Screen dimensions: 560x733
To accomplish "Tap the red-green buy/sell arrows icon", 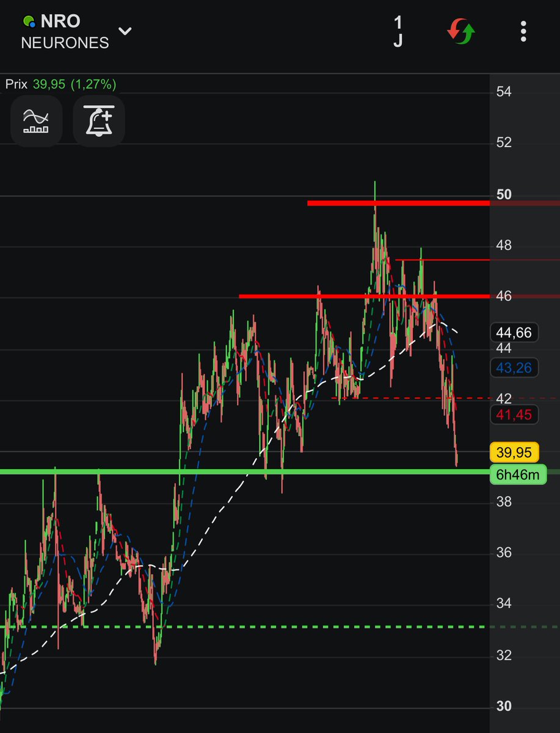I will pos(461,31).
